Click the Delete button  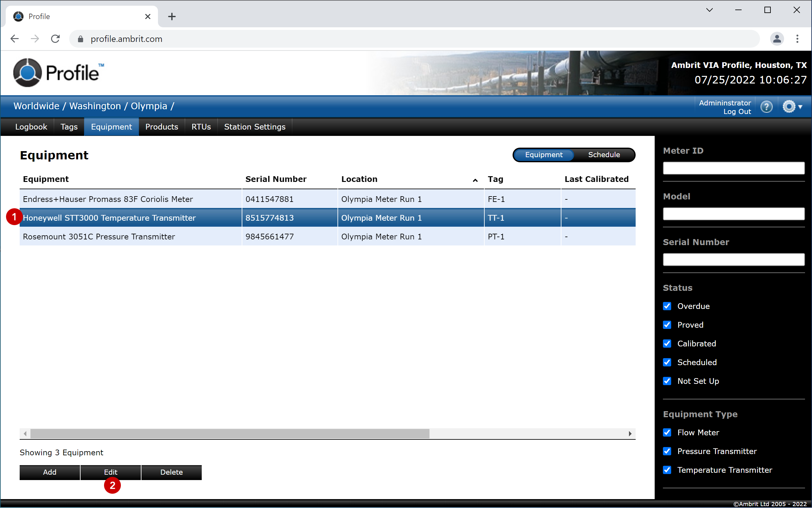172,472
